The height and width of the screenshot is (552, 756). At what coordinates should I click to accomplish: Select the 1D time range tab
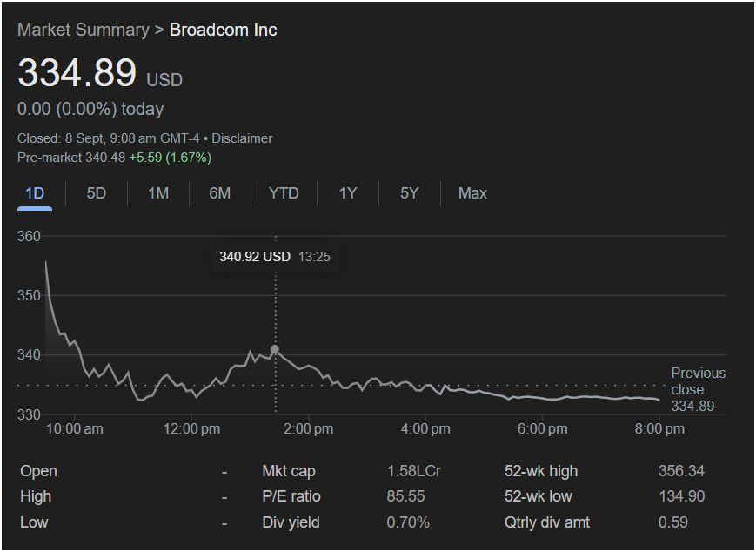point(35,193)
